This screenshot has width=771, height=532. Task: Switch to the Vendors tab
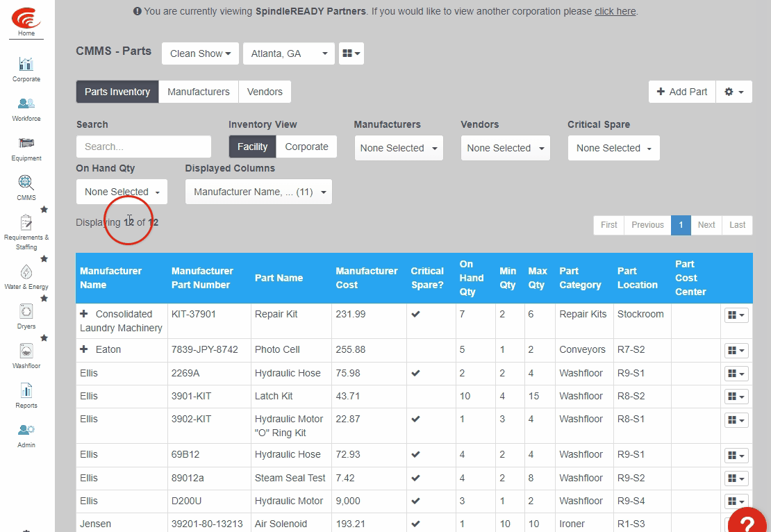click(265, 92)
